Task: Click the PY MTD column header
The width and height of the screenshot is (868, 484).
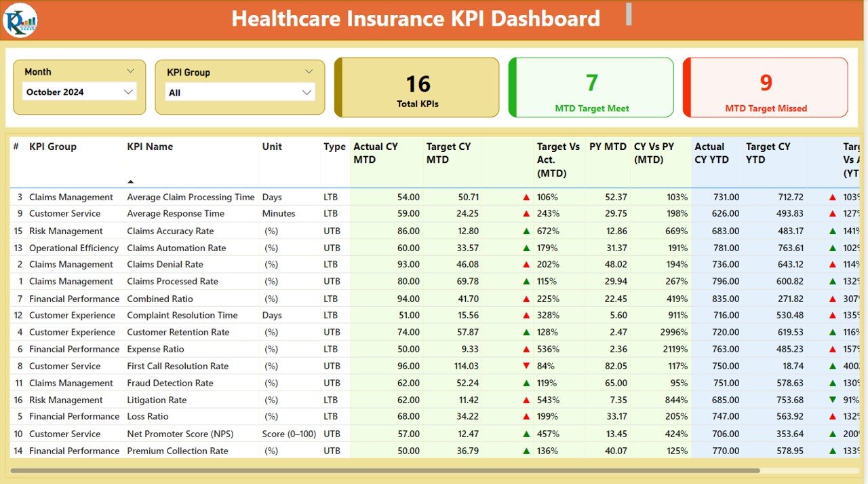Action: click(x=608, y=147)
